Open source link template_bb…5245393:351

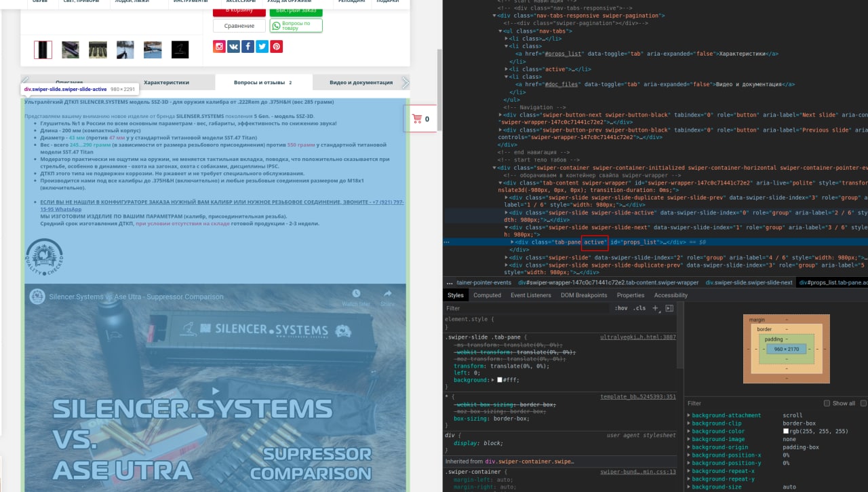[x=637, y=397]
